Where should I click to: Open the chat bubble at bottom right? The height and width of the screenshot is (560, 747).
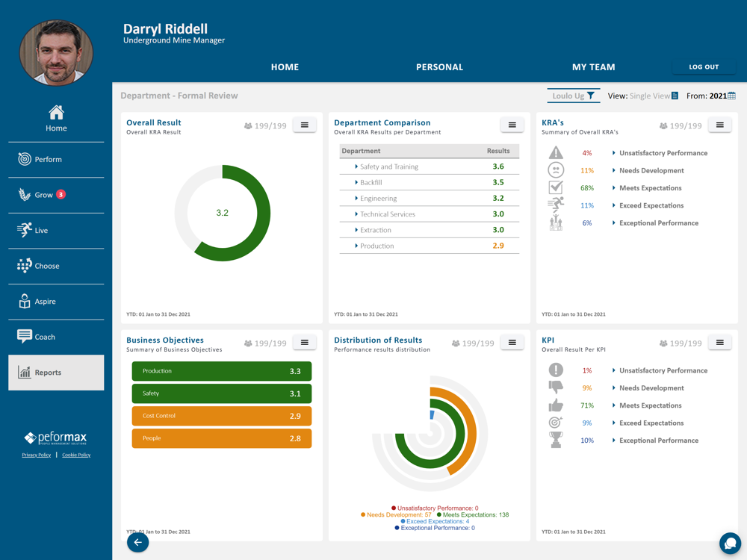(730, 542)
